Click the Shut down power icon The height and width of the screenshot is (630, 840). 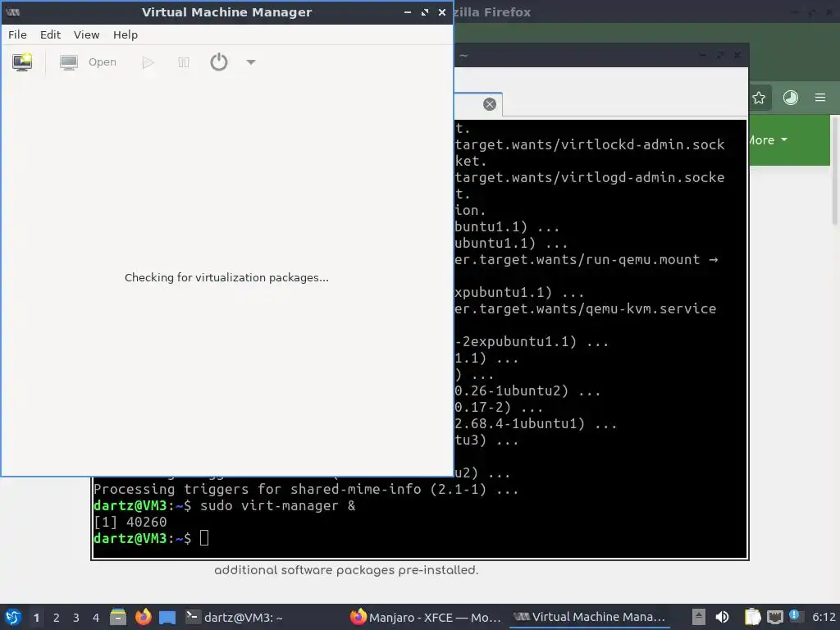[x=218, y=62]
